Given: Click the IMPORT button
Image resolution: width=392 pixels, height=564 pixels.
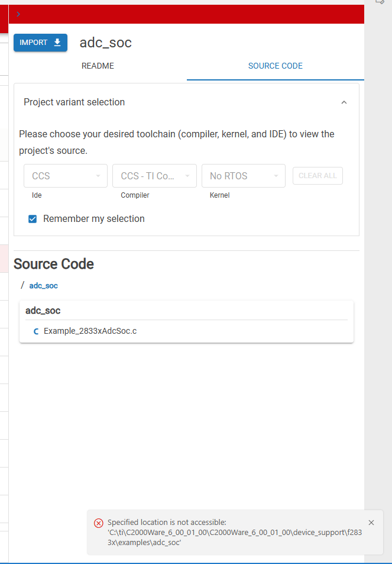Looking at the screenshot, I should point(40,43).
